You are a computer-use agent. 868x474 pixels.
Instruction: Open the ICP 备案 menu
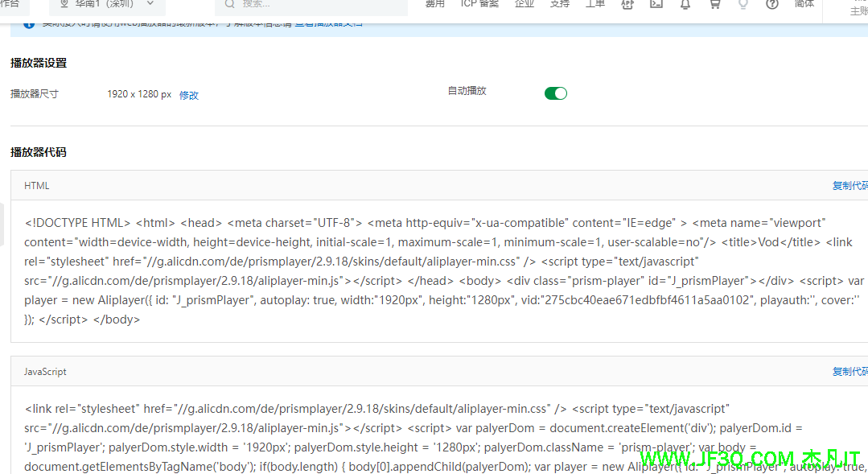click(x=479, y=4)
